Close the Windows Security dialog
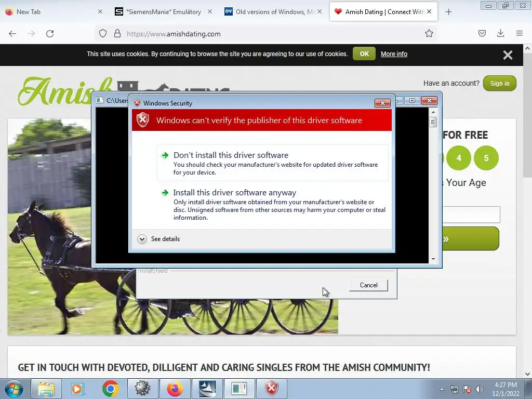This screenshot has height=399, width=532. [382, 103]
